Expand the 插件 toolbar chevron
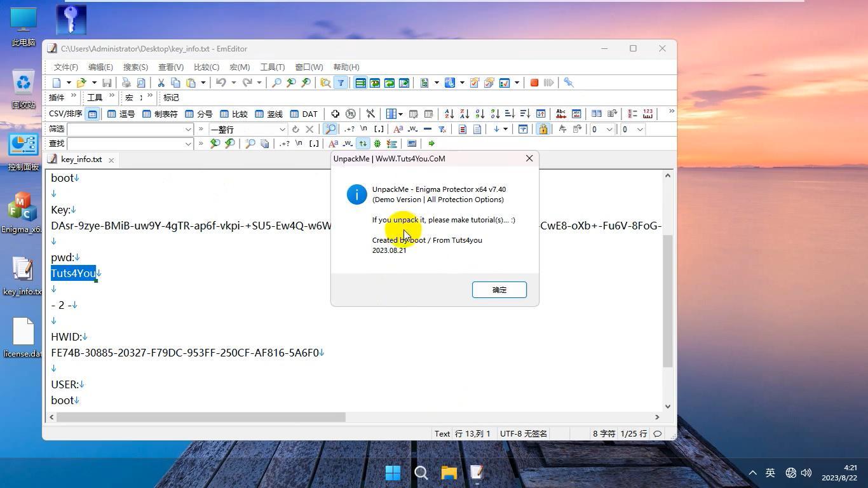 [74, 96]
